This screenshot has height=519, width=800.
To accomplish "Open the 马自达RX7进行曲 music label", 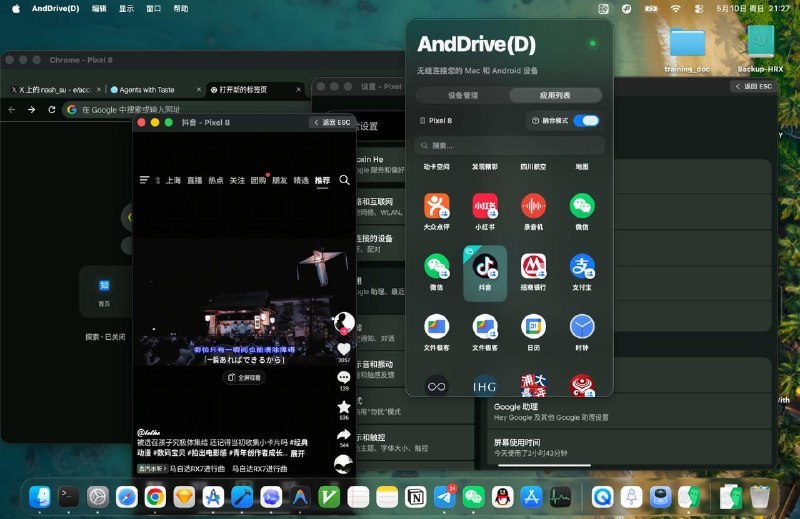I will (197, 468).
